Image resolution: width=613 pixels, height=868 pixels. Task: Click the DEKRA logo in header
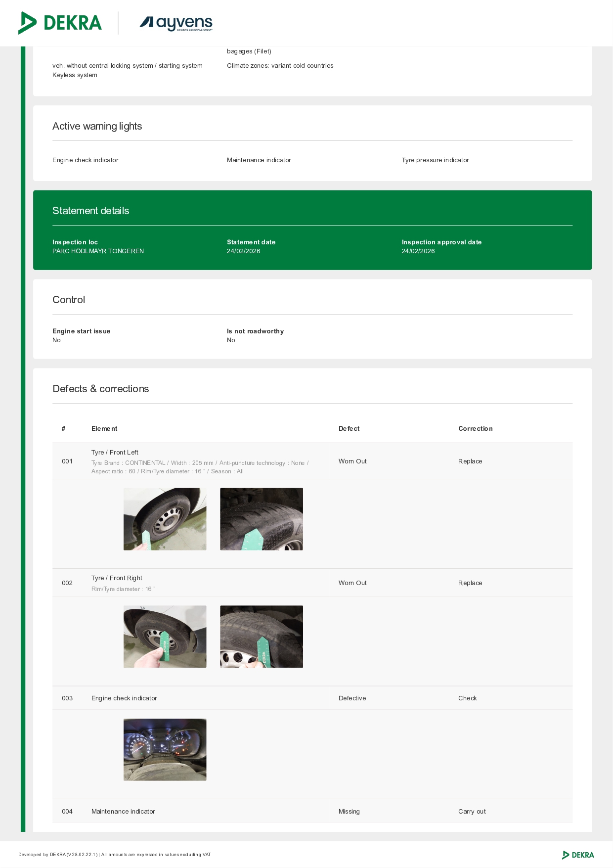(x=60, y=23)
